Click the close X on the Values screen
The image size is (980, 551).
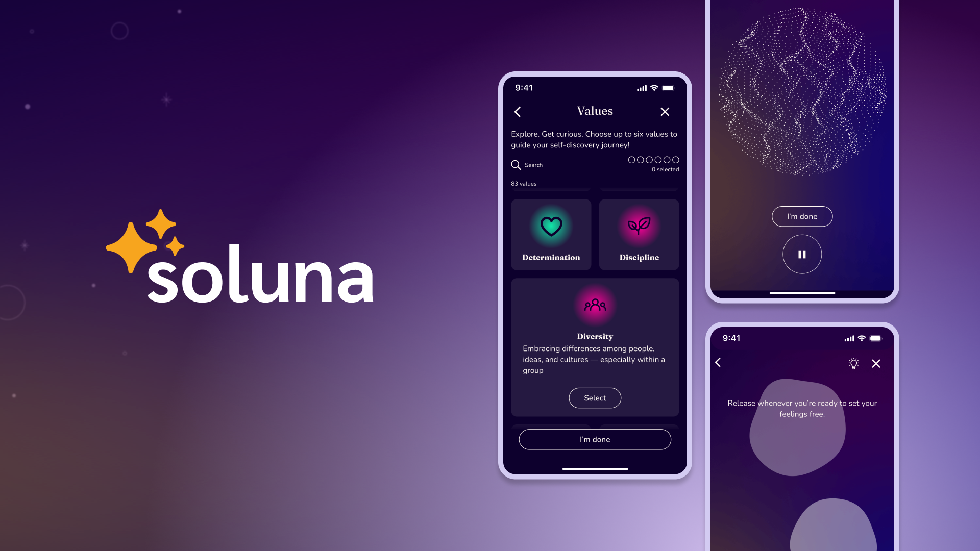click(665, 112)
